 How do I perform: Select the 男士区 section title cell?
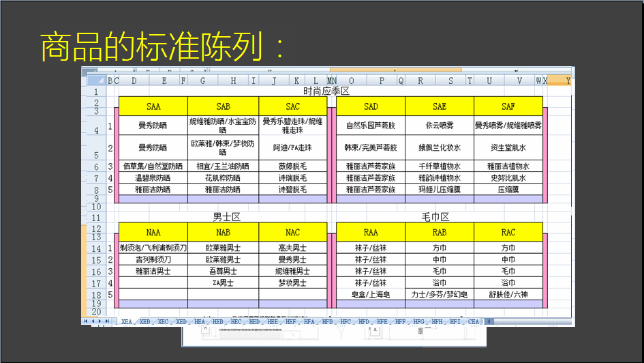click(x=227, y=218)
